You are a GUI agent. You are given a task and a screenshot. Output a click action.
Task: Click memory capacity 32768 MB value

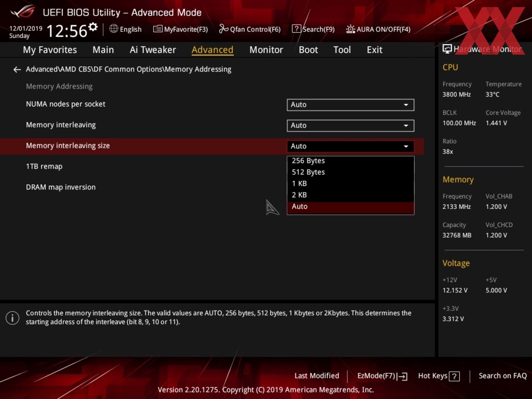pos(457,235)
